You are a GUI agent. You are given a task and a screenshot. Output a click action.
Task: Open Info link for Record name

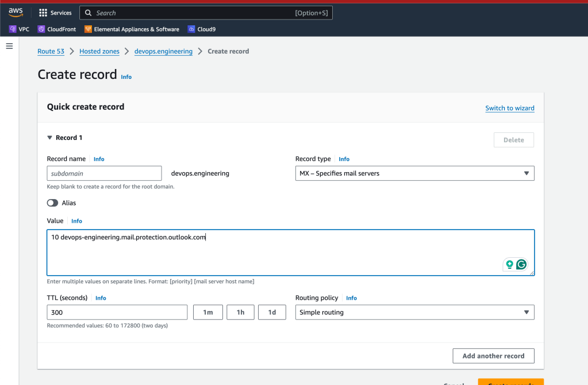pos(99,159)
